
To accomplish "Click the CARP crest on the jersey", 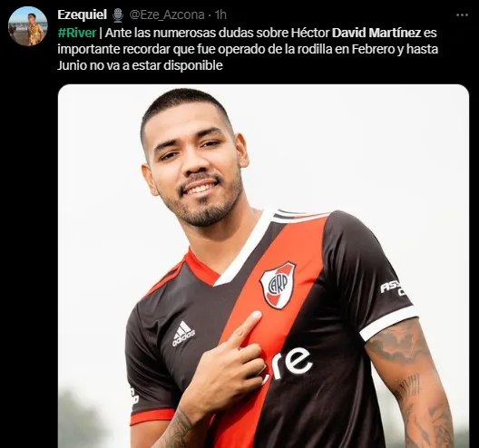I will click(278, 286).
